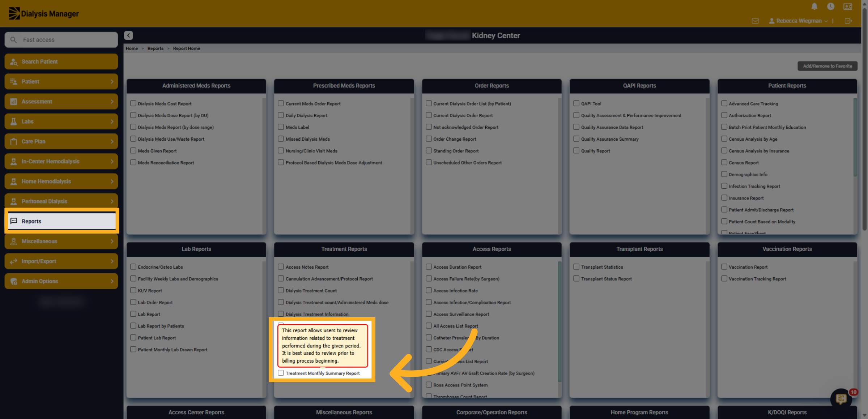Viewport: 868px width, 419px height.
Task: Expand Peritoneal Dialysis submenu arrow
Action: tap(112, 201)
